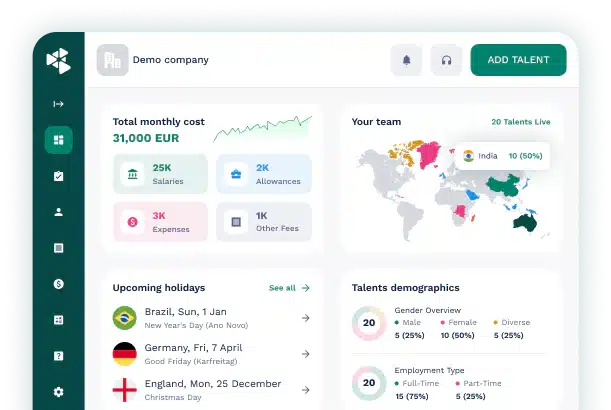Open notifications bell
This screenshot has height=410, width=611.
tap(406, 60)
